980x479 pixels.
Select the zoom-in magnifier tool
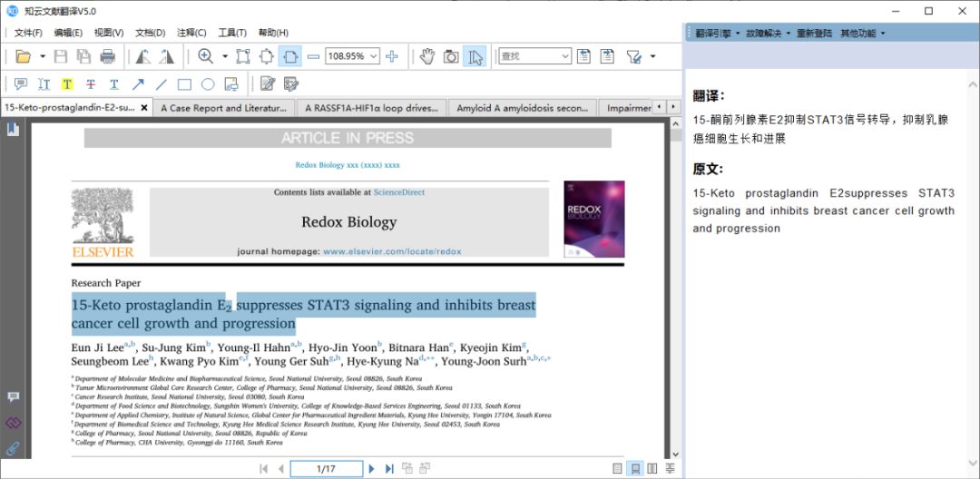206,56
